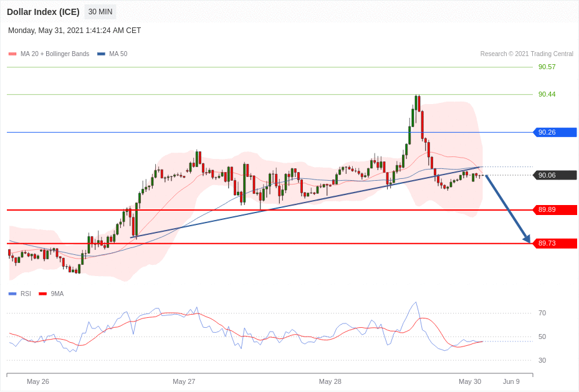
Task: Toggle the RSI legend marker
Action: pyautogui.click(x=12, y=294)
